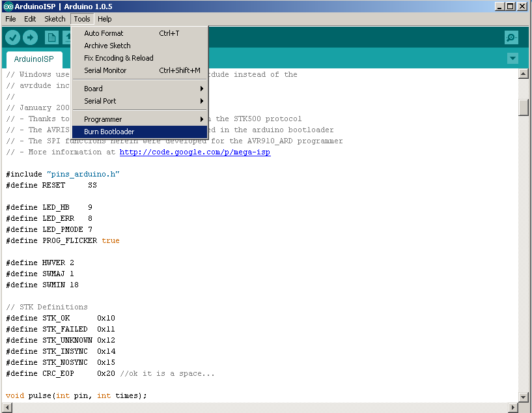Click the '#define STK_UNKNOWN 0x12' line
This screenshot has width=532, height=413.
point(61,341)
